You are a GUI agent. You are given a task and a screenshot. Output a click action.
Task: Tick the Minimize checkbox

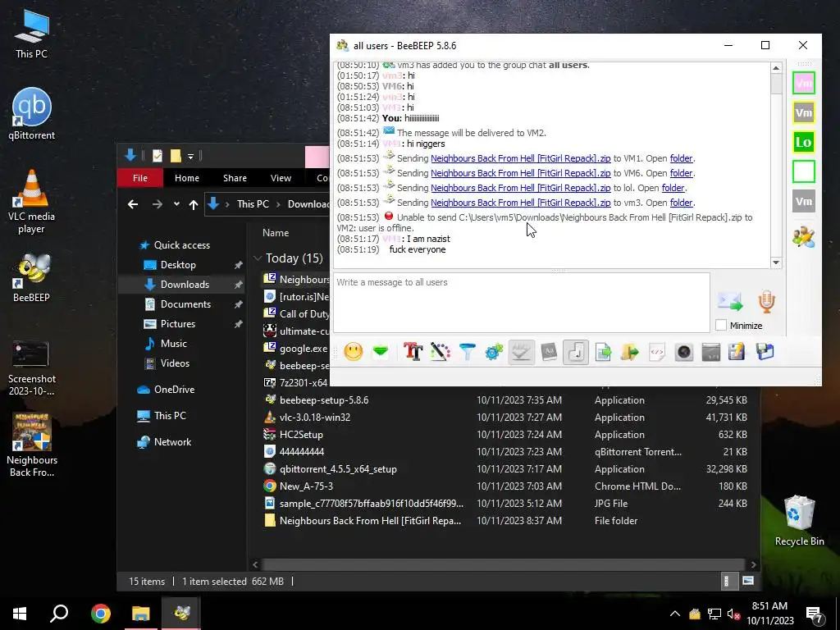(x=721, y=325)
